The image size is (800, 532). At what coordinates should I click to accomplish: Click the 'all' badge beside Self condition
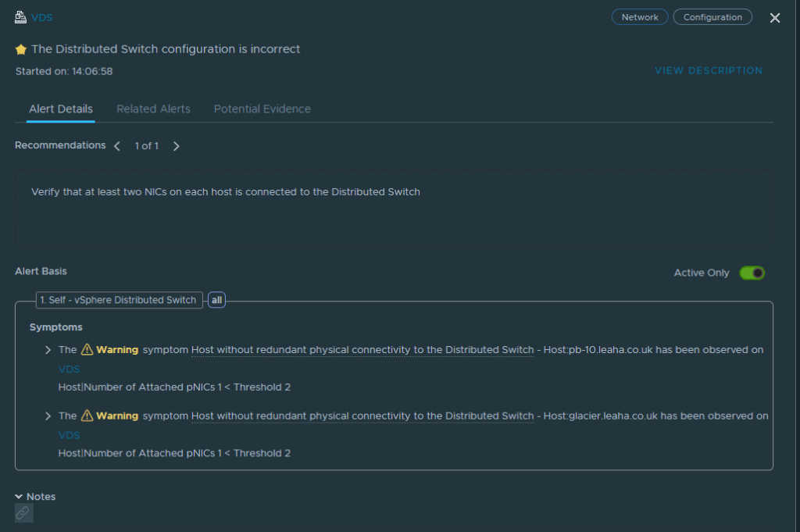tap(217, 300)
